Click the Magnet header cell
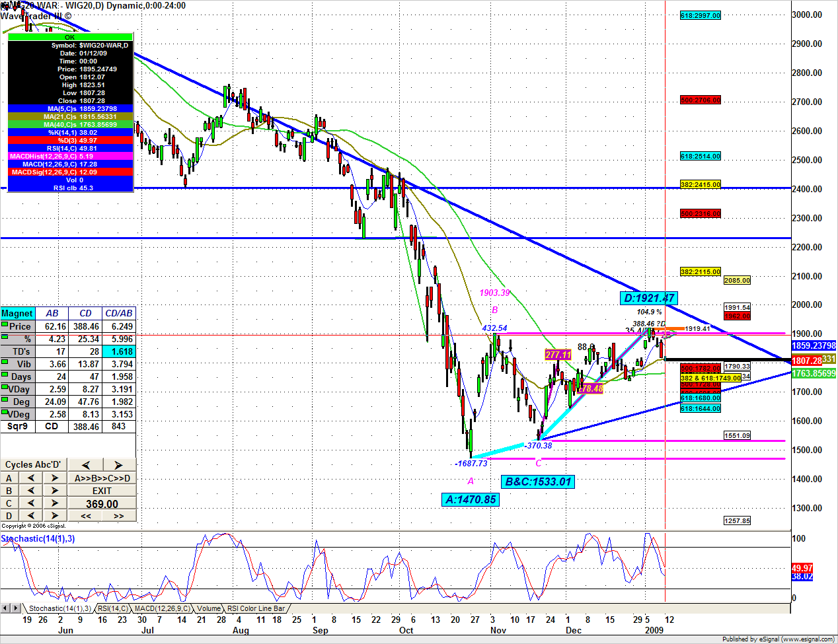Viewport: 838px width, 644px height. (18, 314)
